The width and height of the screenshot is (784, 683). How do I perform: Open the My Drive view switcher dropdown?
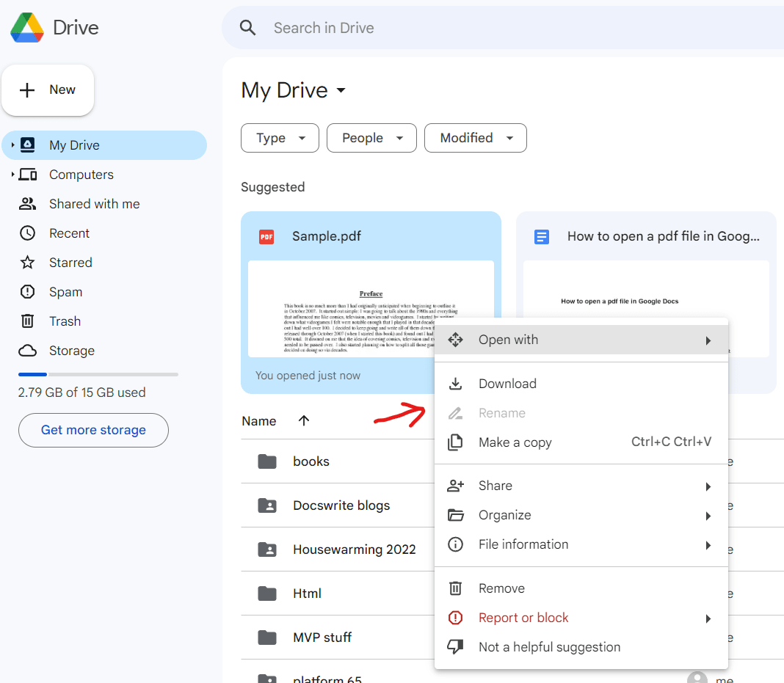[x=340, y=90]
